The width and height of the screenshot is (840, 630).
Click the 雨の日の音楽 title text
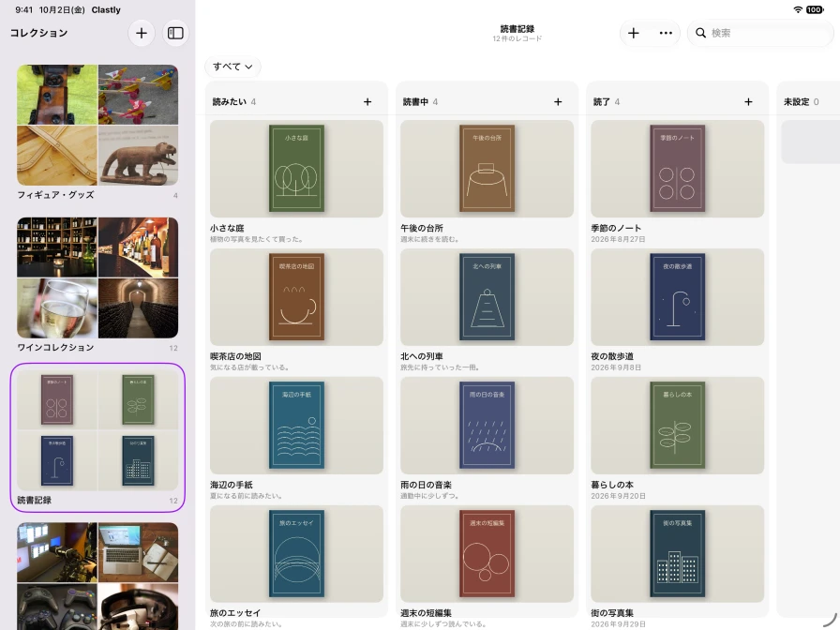pos(426,485)
